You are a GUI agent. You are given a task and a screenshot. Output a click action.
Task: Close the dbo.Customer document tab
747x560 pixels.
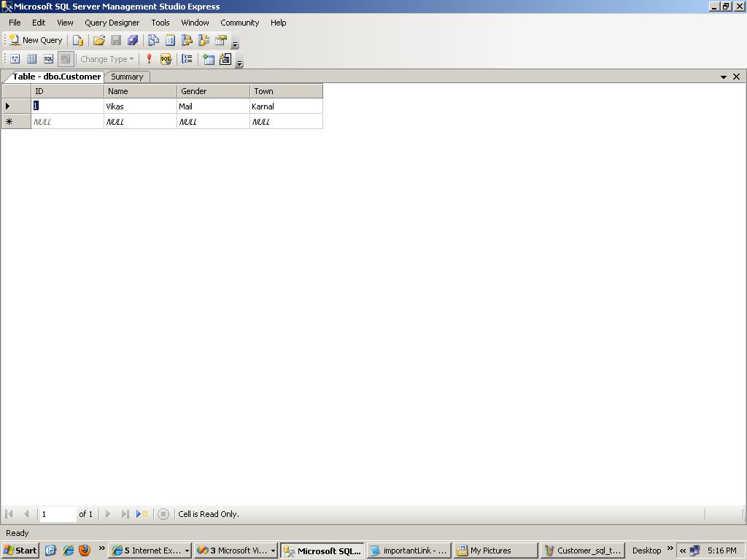click(737, 77)
